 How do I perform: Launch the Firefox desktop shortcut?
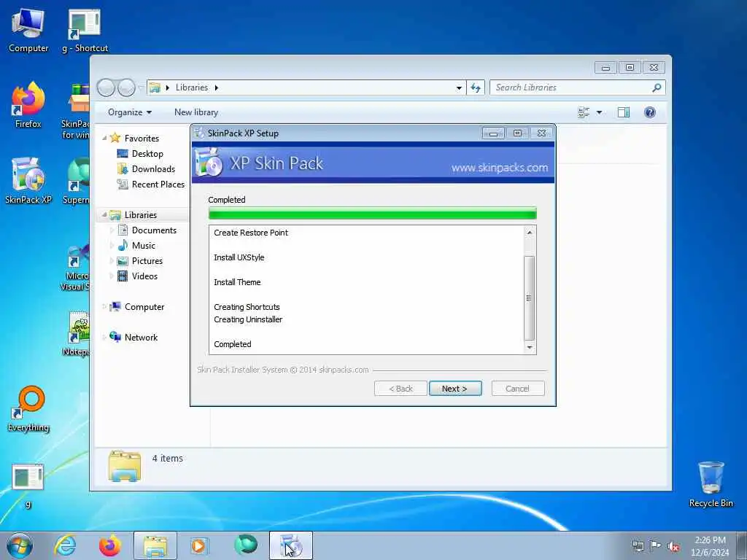(x=28, y=106)
